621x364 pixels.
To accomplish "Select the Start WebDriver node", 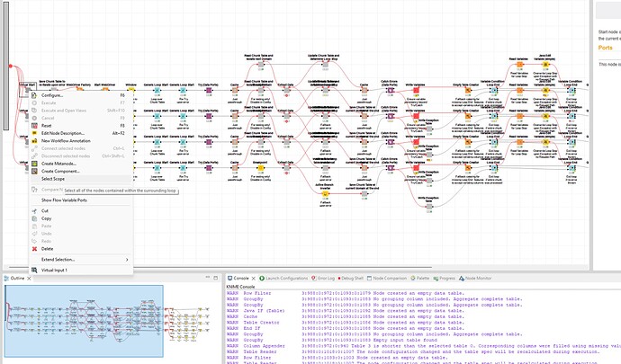I will 105,89.
